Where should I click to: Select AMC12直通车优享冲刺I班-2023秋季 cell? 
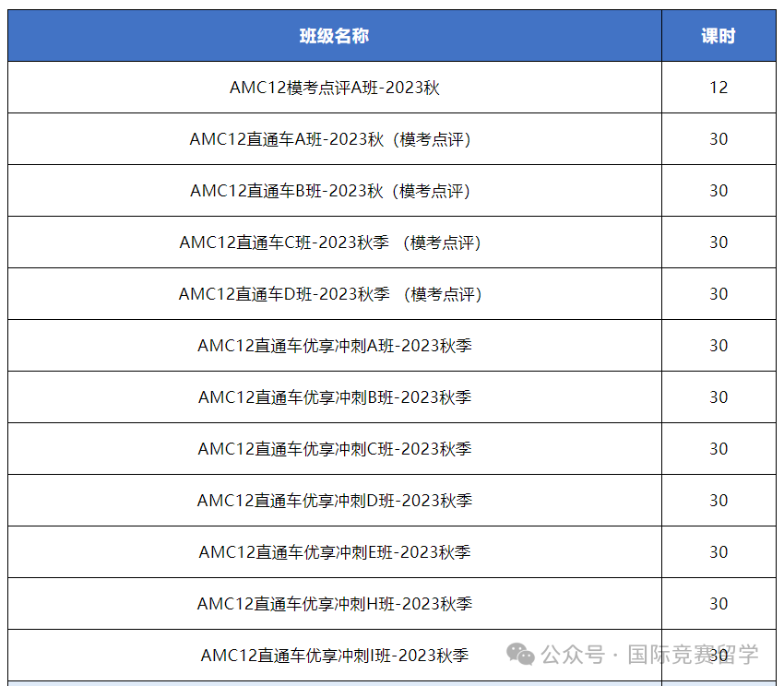coord(335,655)
